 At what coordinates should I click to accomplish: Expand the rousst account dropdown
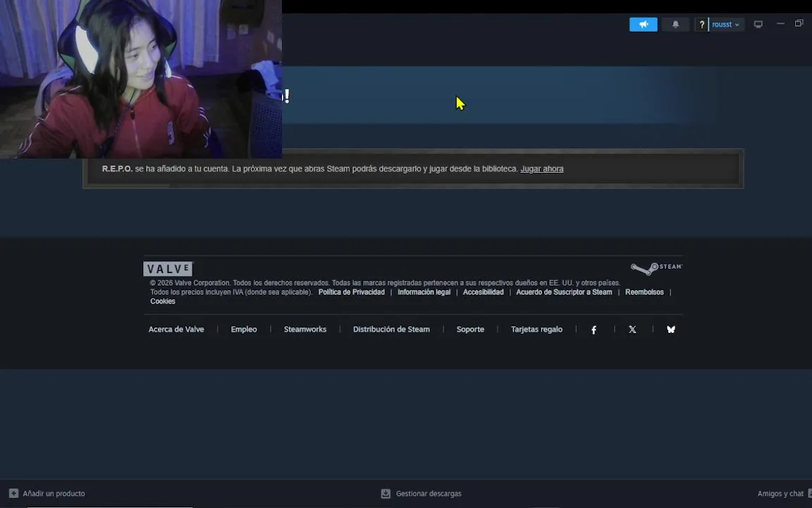click(726, 25)
